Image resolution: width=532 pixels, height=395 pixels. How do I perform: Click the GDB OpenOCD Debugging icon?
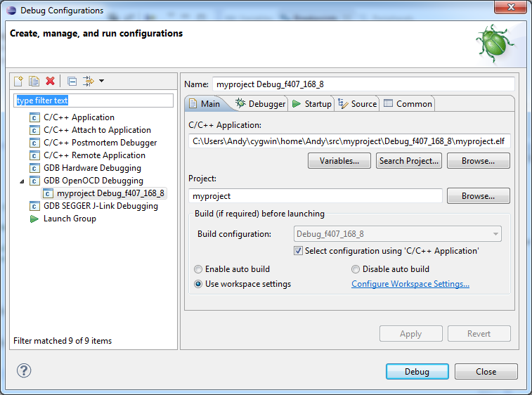point(34,181)
